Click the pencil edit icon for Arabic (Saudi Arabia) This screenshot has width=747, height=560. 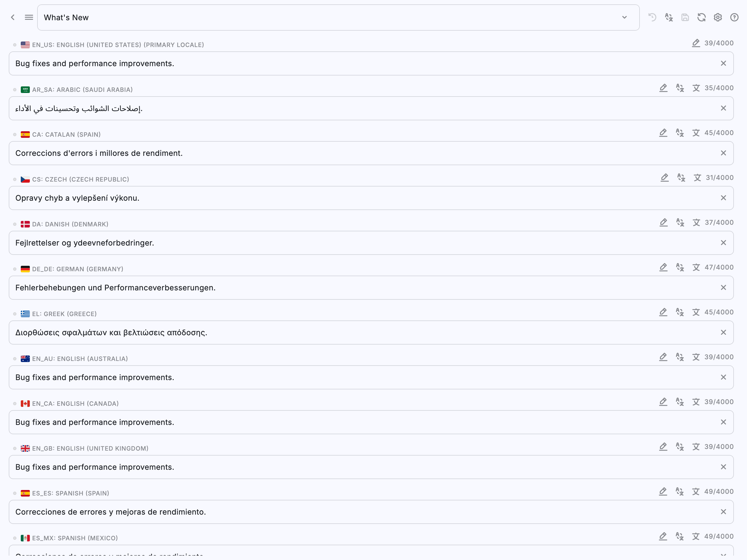click(663, 88)
